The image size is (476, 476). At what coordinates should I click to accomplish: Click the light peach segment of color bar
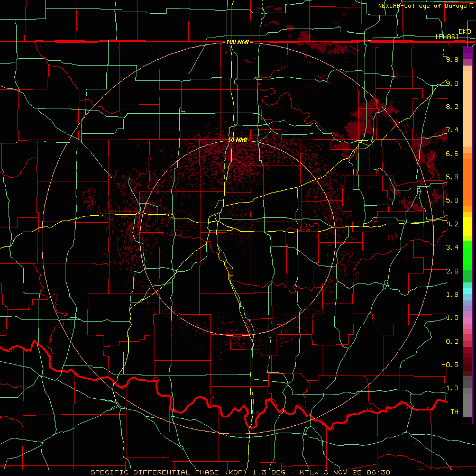467,109
